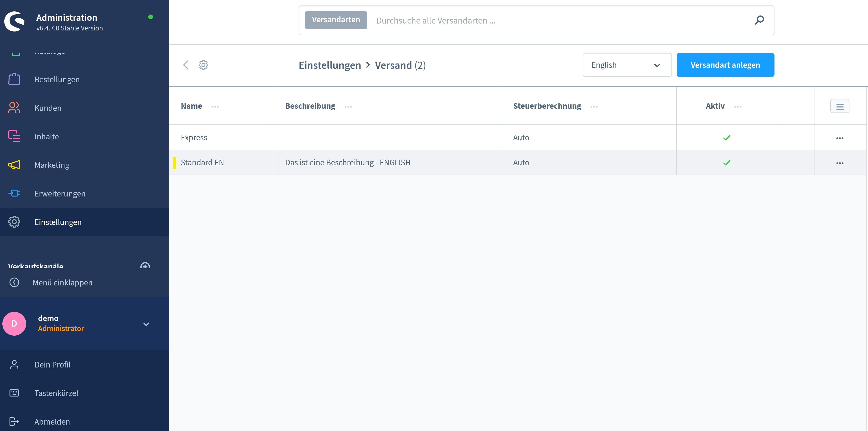Open Express shipping method
868x431 pixels.
(194, 137)
